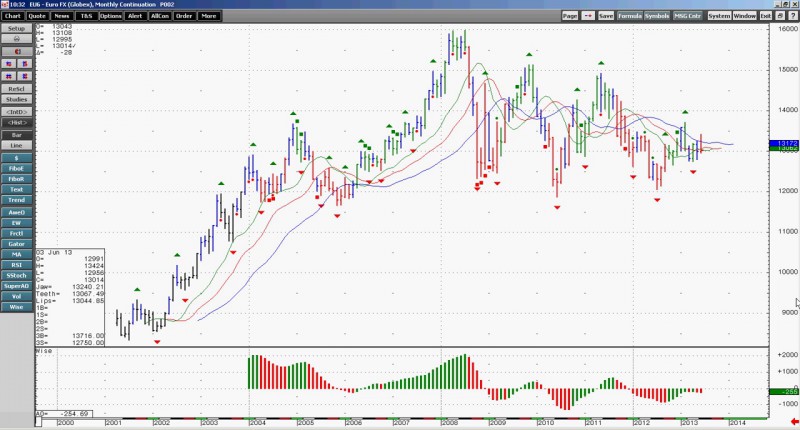Click the red arrow at the timeline's right end
The height and width of the screenshot is (430, 800).
point(794,422)
